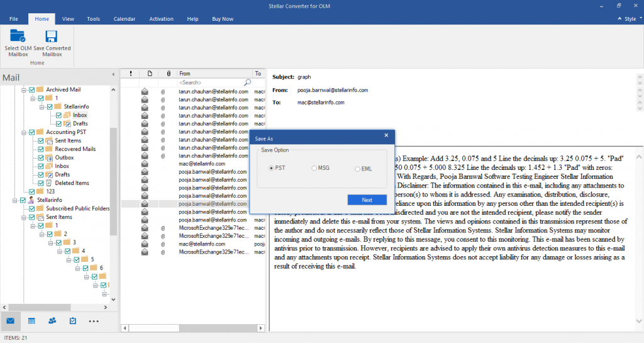Image resolution: width=644 pixels, height=343 pixels.
Task: Click the Next button
Action: click(367, 200)
